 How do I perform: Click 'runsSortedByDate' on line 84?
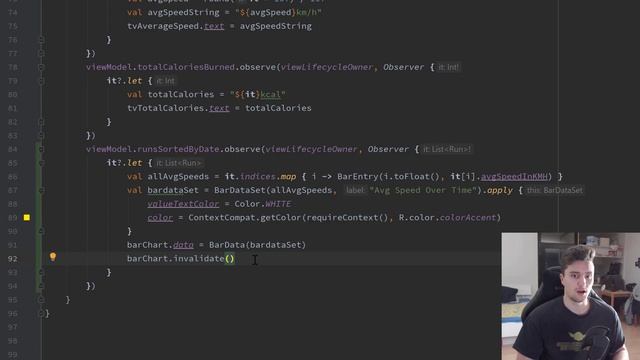click(178, 149)
